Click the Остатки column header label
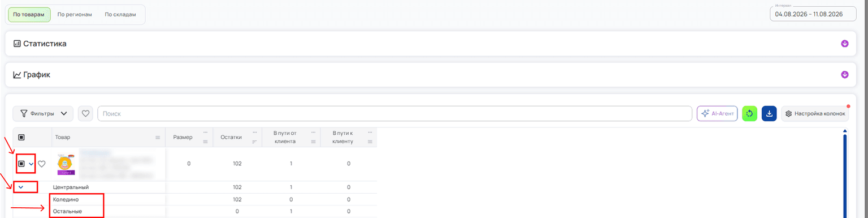The image size is (868, 218). [x=231, y=138]
